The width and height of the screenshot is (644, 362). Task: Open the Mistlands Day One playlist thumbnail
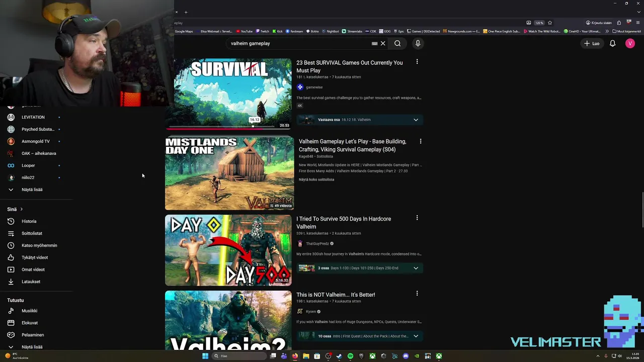(229, 173)
